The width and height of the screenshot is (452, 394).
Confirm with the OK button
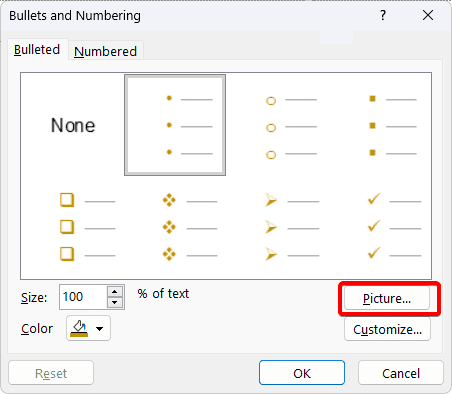302,373
